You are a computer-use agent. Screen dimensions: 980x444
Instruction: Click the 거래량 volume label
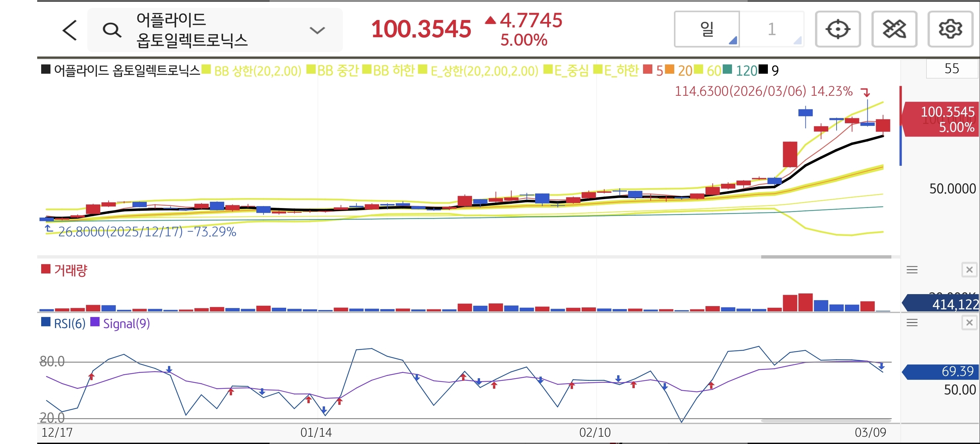click(x=70, y=271)
